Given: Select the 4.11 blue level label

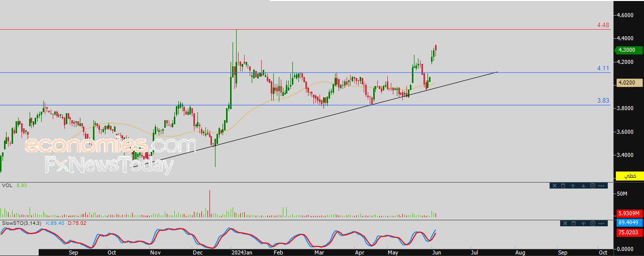Looking at the screenshot, I should click(603, 68).
